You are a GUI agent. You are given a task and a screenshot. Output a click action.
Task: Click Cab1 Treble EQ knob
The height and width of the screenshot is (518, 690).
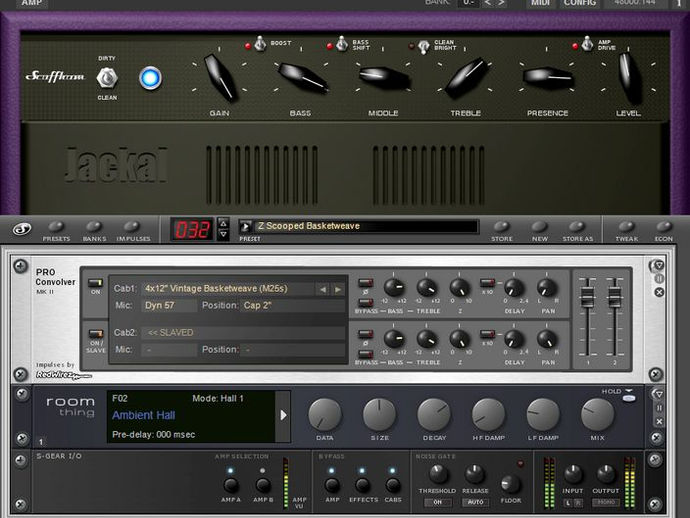pos(426,287)
